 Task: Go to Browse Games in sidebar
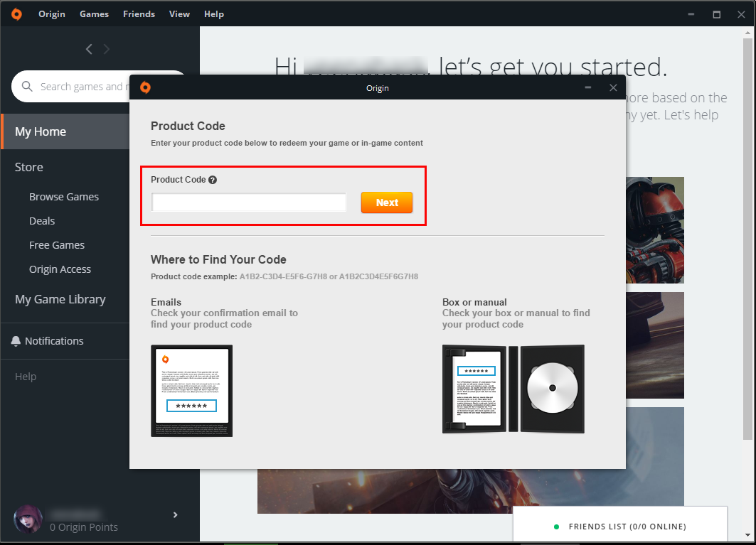(64, 197)
